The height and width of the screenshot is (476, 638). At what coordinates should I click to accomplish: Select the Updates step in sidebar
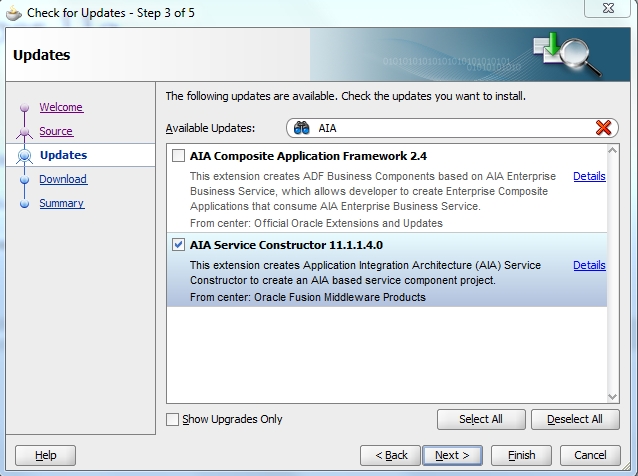pyautogui.click(x=63, y=155)
